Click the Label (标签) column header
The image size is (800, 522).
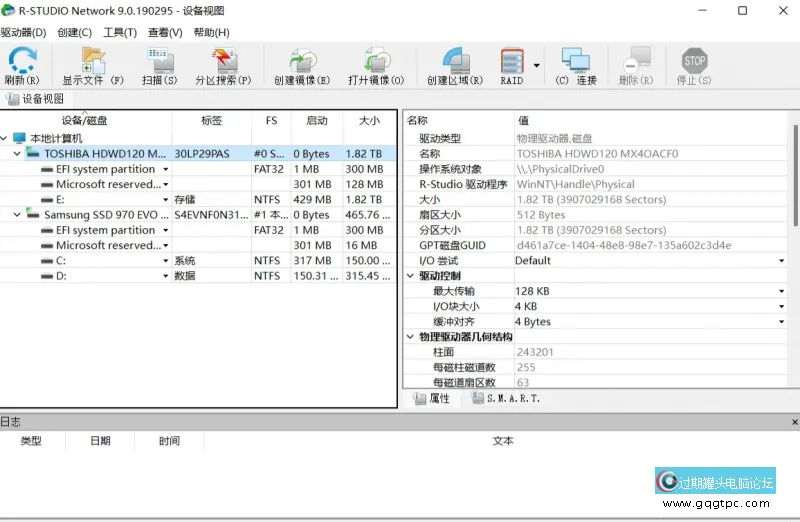pos(212,121)
